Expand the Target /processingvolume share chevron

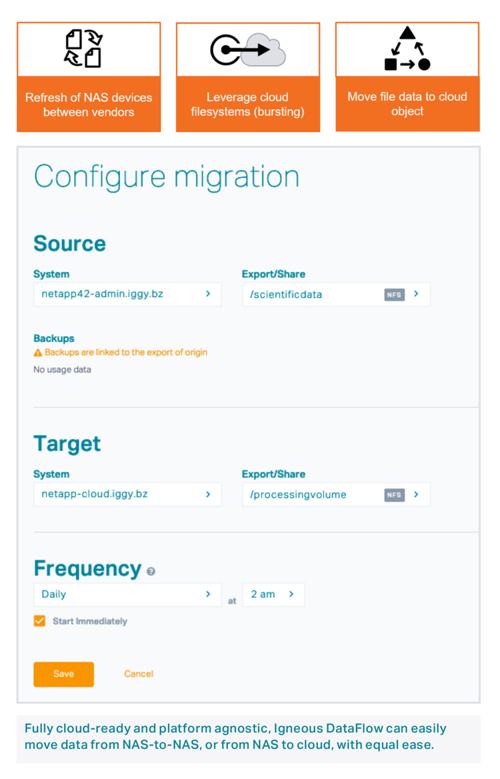pos(416,494)
